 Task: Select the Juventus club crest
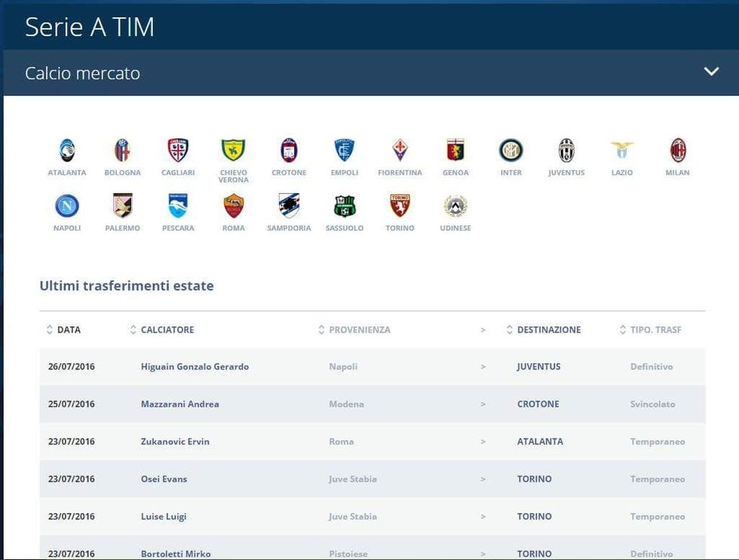[x=566, y=148]
